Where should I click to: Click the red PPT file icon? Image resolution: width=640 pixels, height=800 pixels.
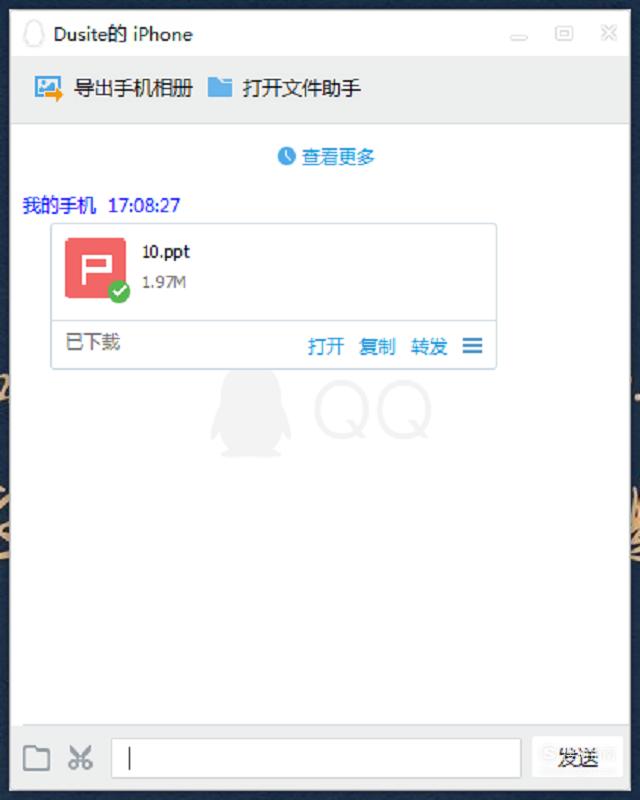[x=95, y=268]
